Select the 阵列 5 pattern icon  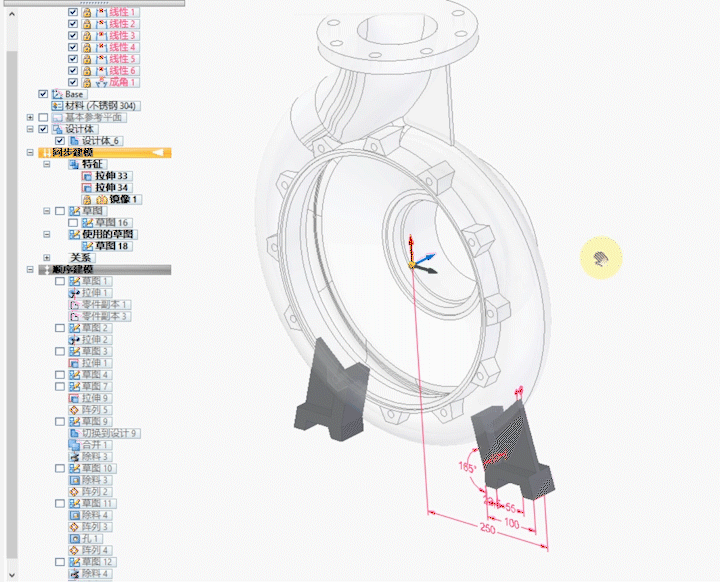pos(74,410)
